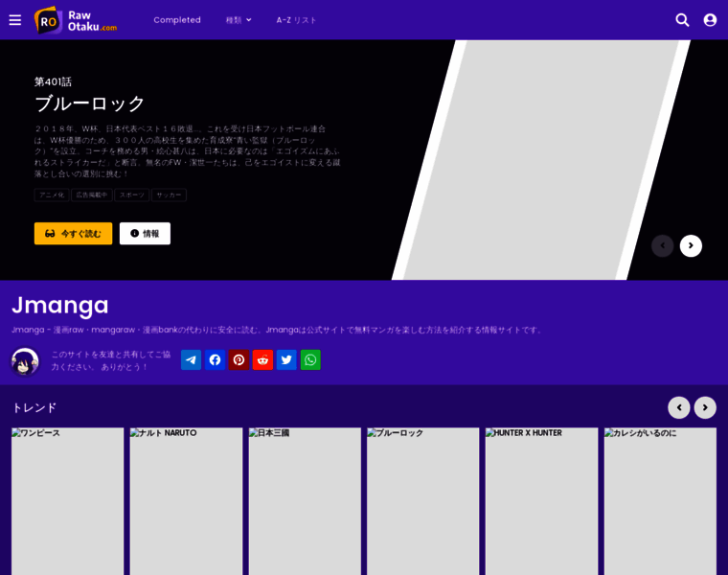The height and width of the screenshot is (575, 728).
Task: Share the site on Reddit
Action: (x=262, y=360)
